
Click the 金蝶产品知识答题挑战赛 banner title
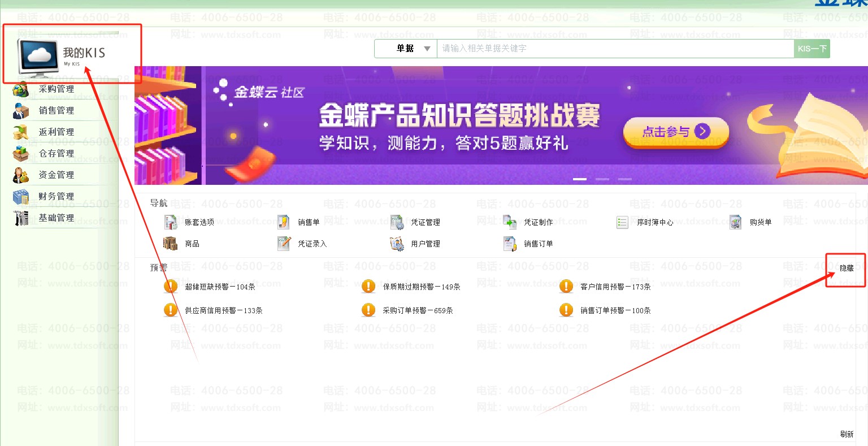(459, 116)
